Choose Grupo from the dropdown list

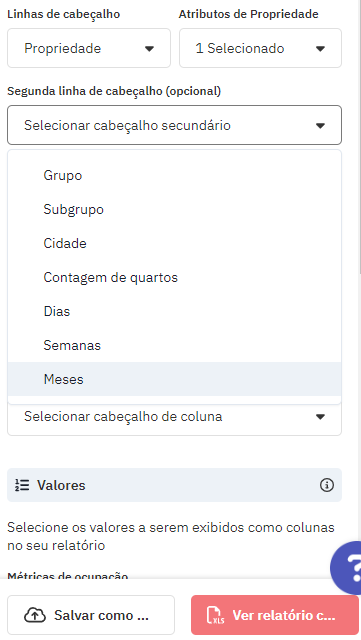174,176
